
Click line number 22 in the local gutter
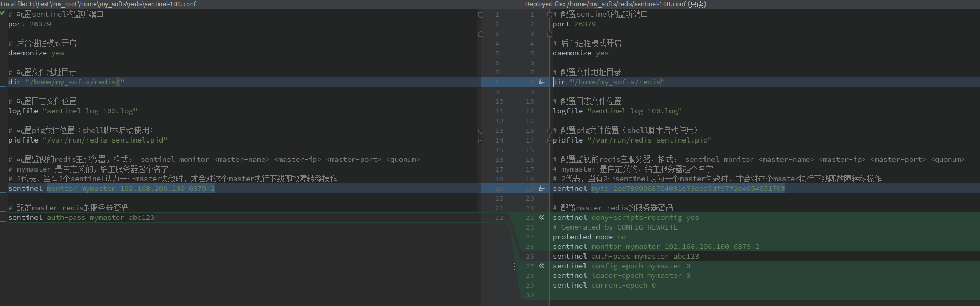pos(499,217)
